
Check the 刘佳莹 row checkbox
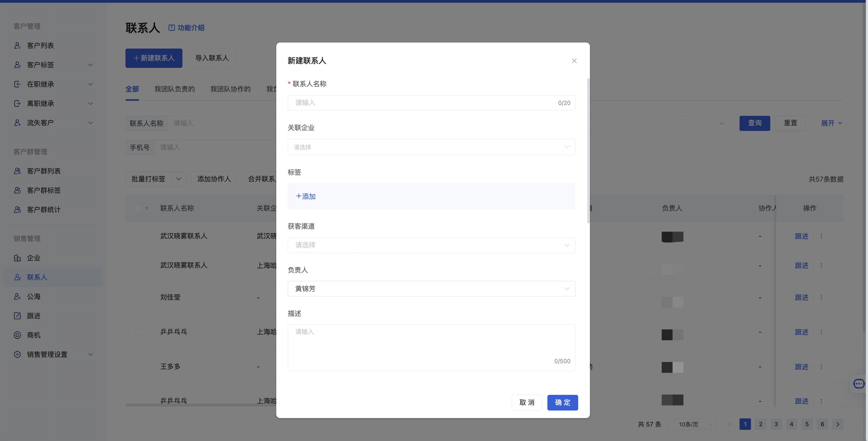coord(138,297)
